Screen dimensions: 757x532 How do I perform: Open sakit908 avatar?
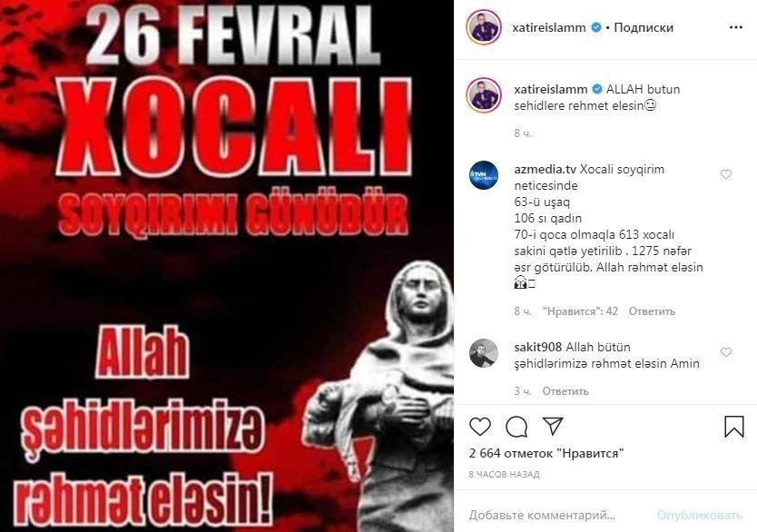(484, 353)
